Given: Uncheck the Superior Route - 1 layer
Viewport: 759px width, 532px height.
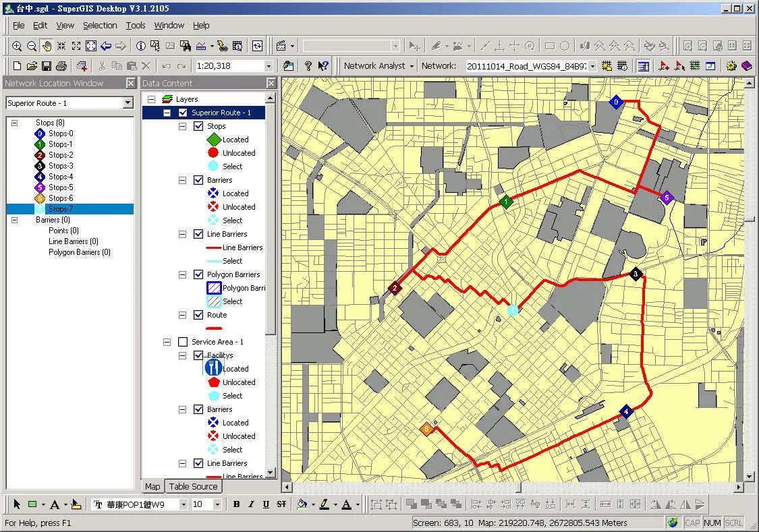Looking at the screenshot, I should [183, 113].
